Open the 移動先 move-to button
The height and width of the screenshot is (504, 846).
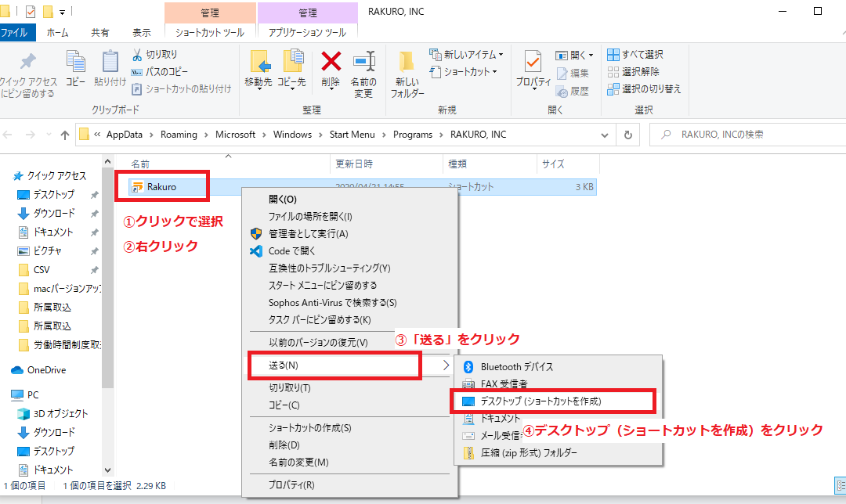(258, 69)
